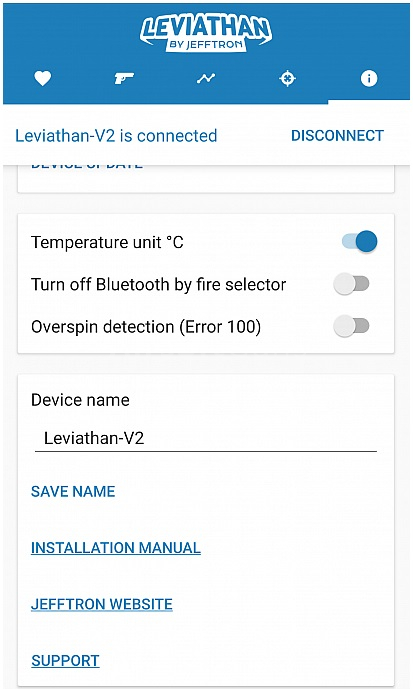Click the SAVE NAME button
This screenshot has height=689, width=413.
pyautogui.click(x=73, y=491)
